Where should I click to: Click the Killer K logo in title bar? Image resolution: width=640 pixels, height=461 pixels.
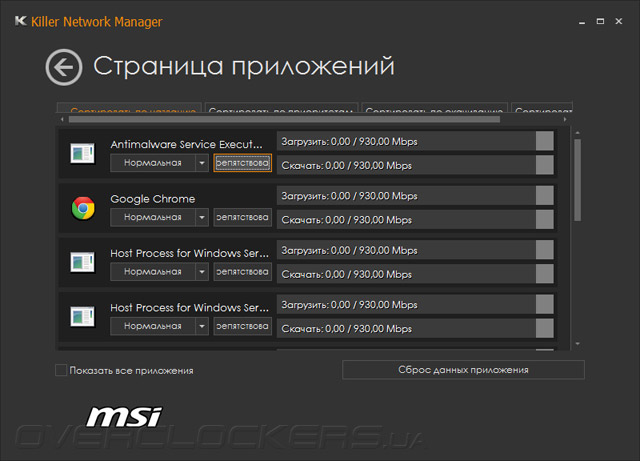click(20, 21)
